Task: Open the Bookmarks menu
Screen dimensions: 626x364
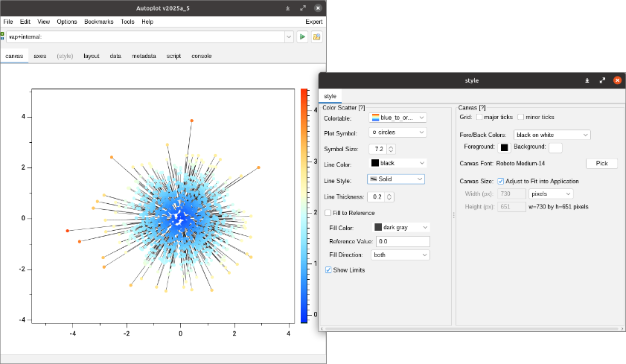Action: pyautogui.click(x=99, y=22)
